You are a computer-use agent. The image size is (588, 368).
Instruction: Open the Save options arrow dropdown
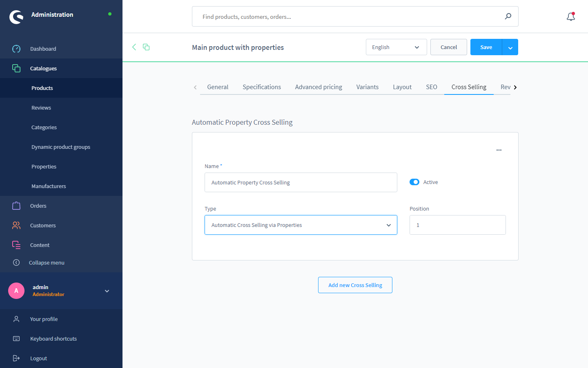510,47
